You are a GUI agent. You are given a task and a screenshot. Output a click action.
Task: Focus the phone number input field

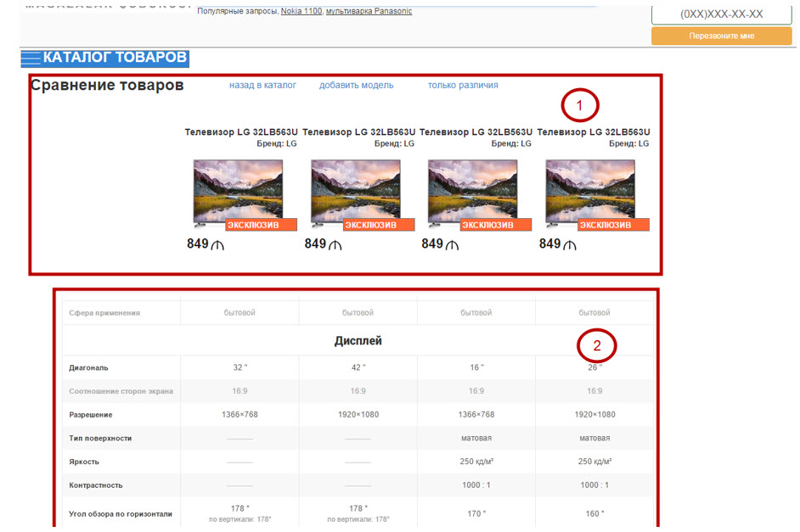721,14
